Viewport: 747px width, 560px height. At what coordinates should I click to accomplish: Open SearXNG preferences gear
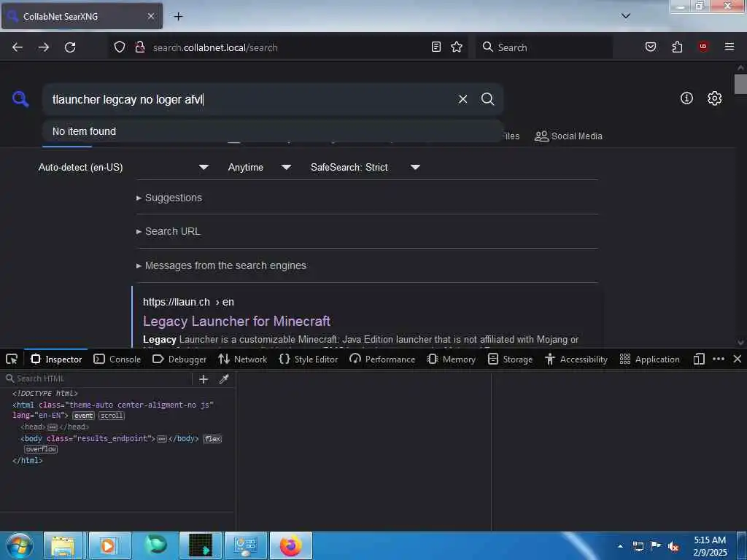[x=714, y=98]
